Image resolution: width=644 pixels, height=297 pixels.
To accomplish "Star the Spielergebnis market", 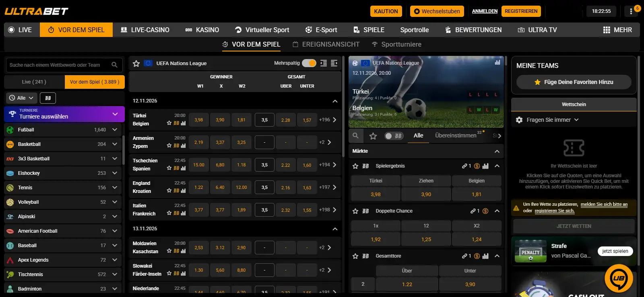I will pyautogui.click(x=355, y=166).
